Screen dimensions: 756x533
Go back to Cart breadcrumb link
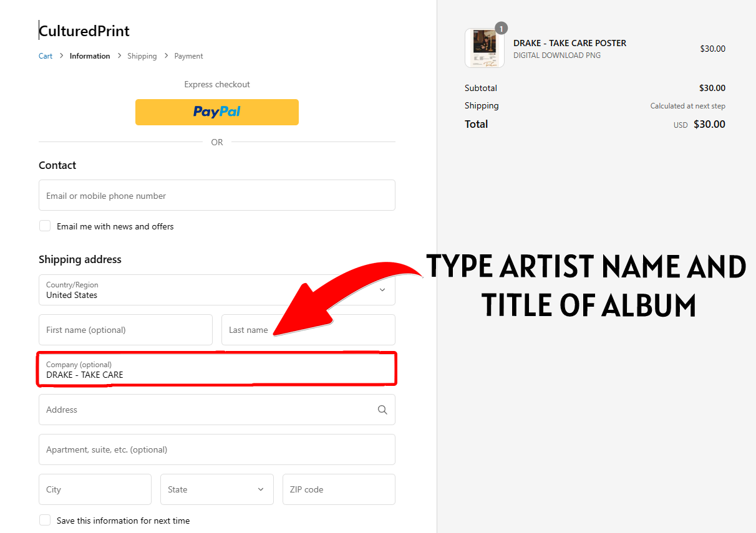(x=46, y=56)
